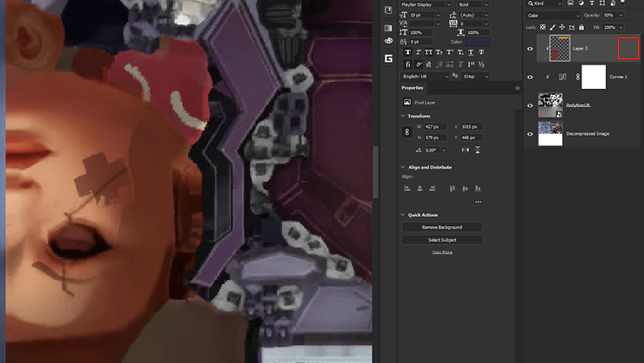Click the text Color swatch

pos(478,42)
